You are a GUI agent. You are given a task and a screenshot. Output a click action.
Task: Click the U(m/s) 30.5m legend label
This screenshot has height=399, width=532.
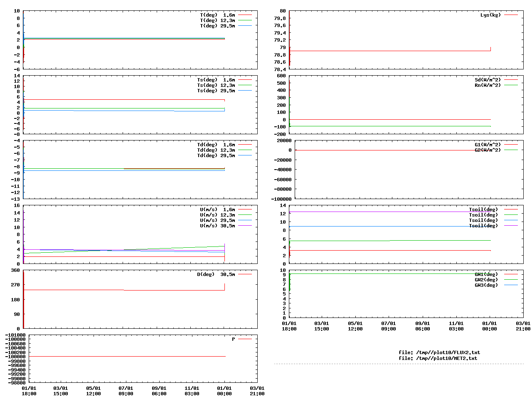point(217,226)
